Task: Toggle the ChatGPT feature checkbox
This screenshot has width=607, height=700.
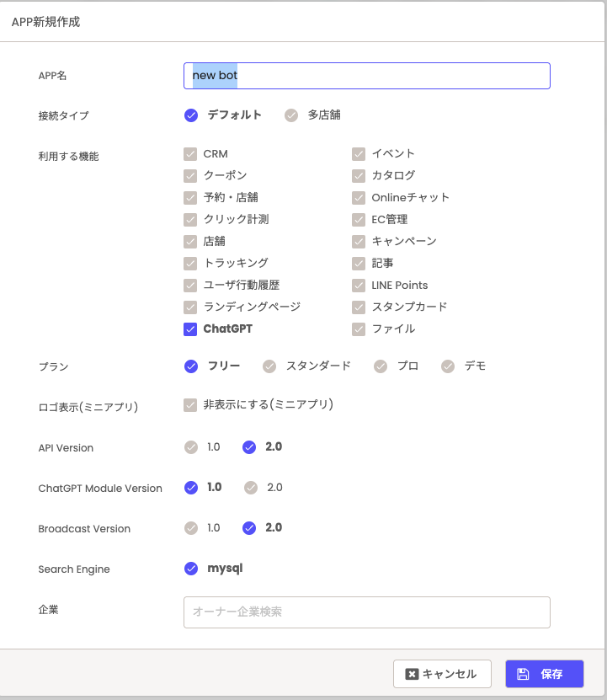Action: coord(190,329)
